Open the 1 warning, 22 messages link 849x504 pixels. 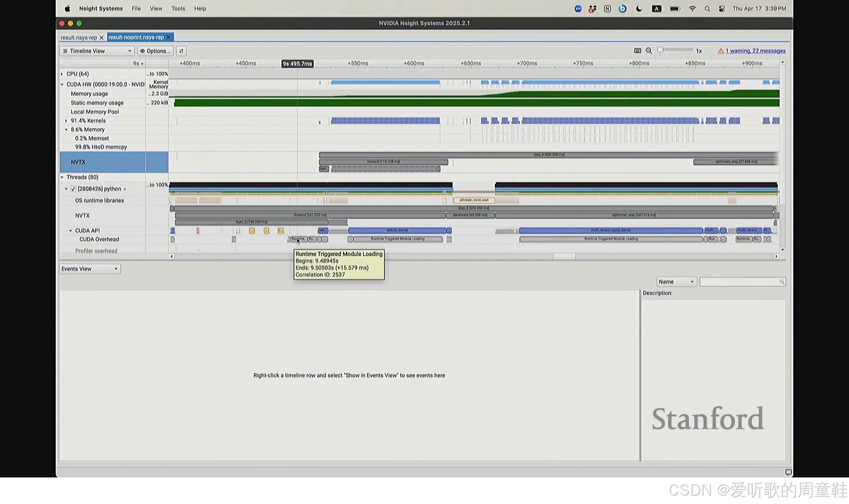[x=755, y=51]
